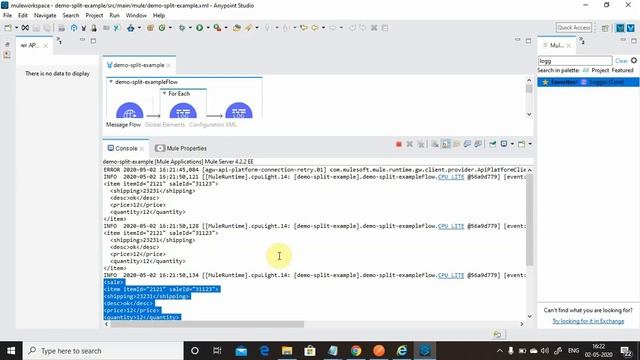Open the Project menu
This screenshot has width=640, height=360.
click(94, 16)
